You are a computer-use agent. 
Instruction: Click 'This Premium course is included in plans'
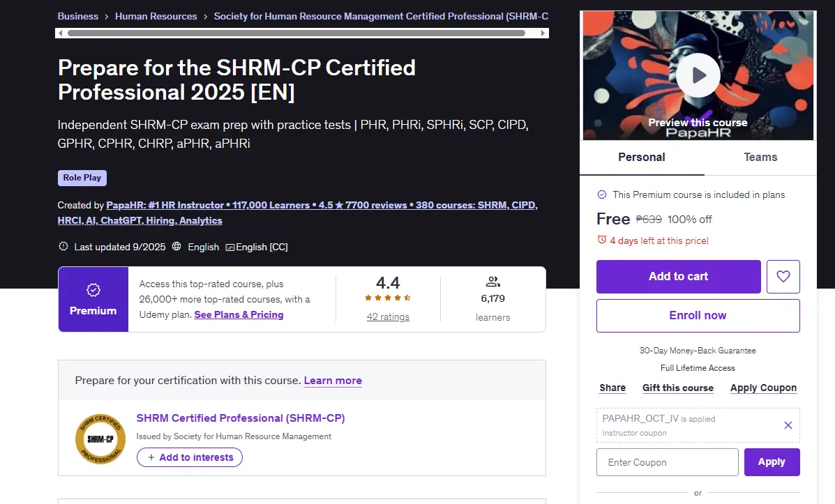click(699, 194)
